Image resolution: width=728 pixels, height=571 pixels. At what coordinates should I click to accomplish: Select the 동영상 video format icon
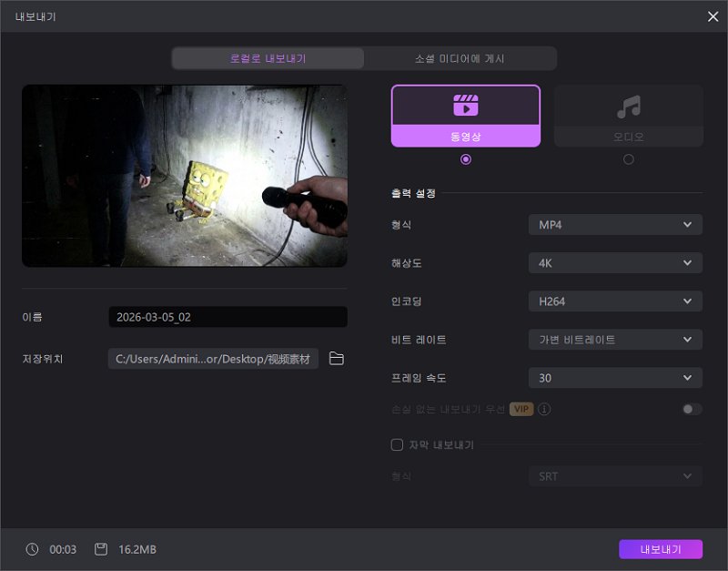(466, 105)
